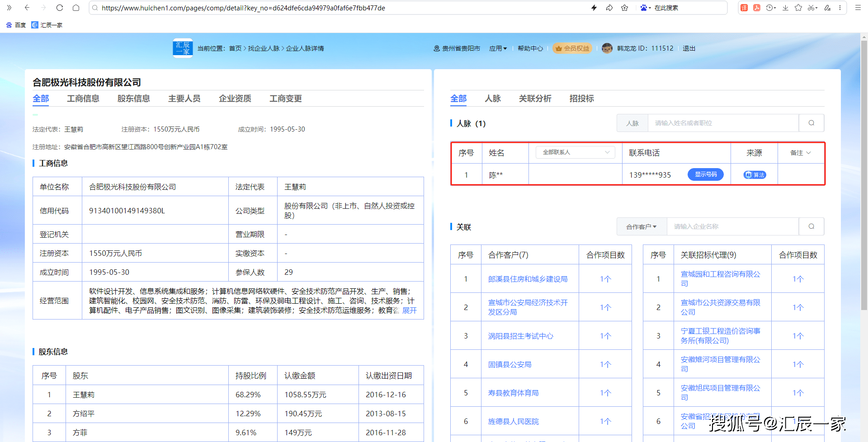Click the 贵州省贵阳市 location selector
The height and width of the screenshot is (442, 868).
[x=457, y=48]
